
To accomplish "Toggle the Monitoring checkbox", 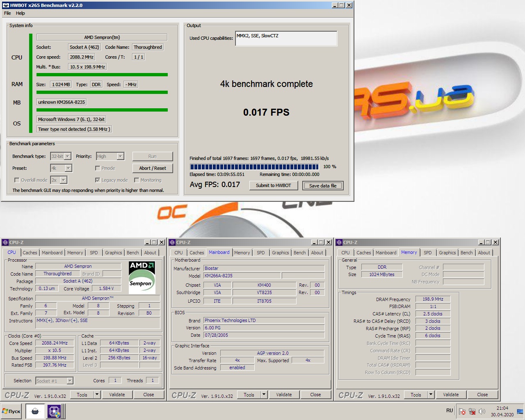I will [x=137, y=180].
